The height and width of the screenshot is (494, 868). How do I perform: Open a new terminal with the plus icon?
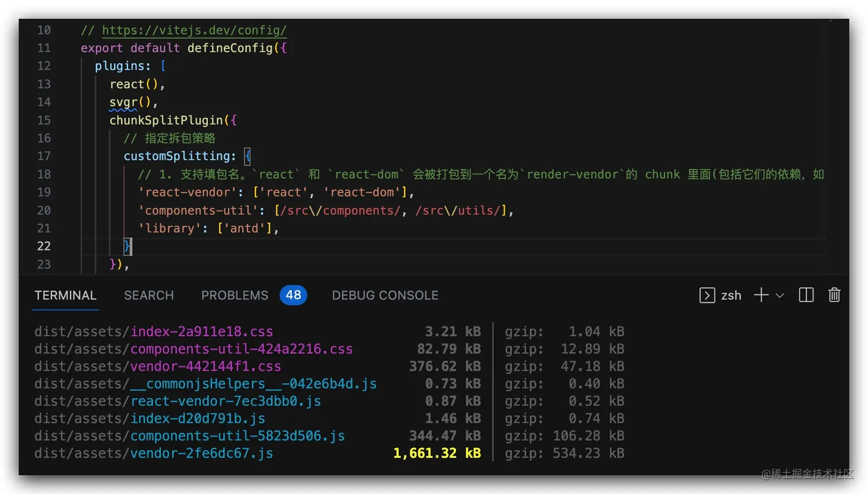(x=759, y=295)
